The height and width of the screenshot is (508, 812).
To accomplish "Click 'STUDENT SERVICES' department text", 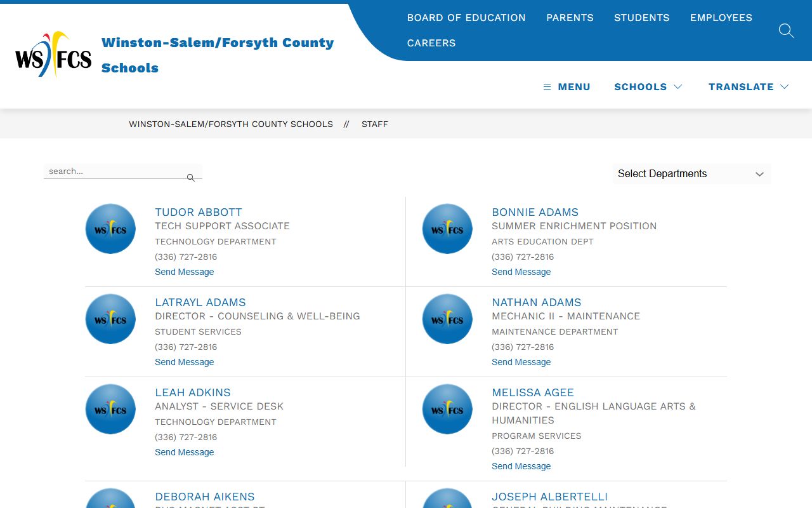I will [x=198, y=332].
